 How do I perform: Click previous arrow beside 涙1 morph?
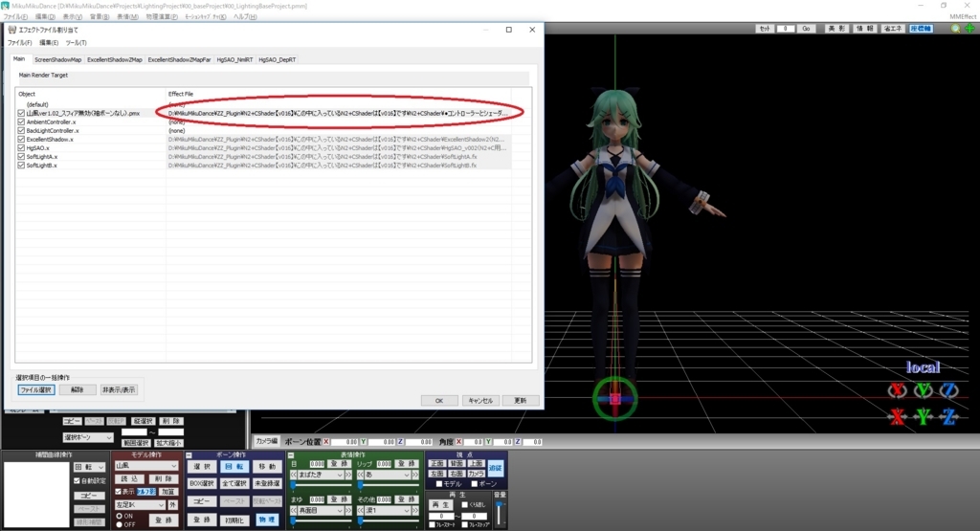[x=361, y=510]
